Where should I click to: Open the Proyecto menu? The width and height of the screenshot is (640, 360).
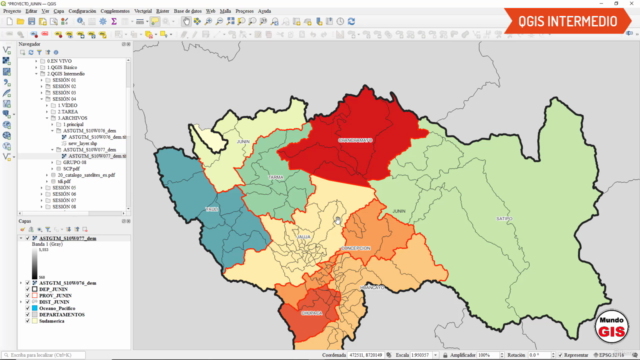tap(12, 11)
